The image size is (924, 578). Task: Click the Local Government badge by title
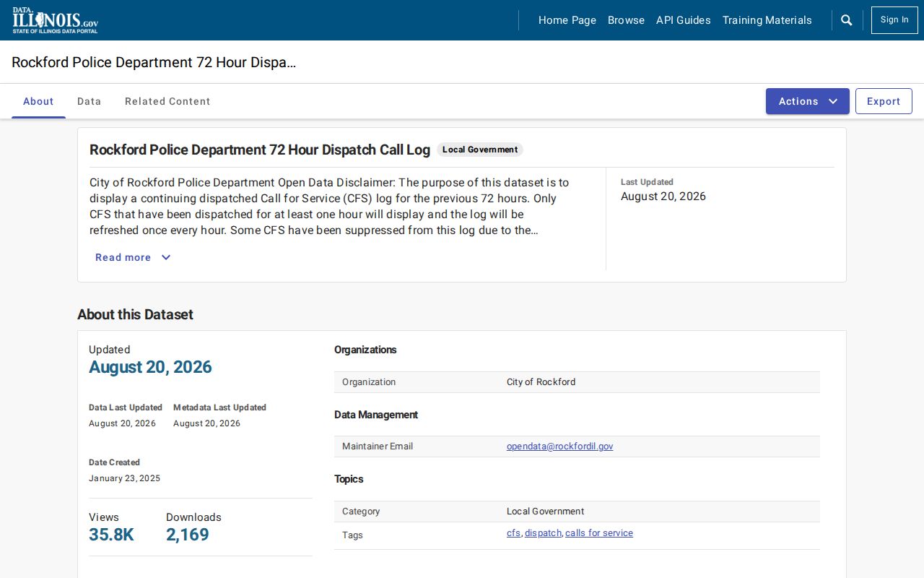(480, 150)
